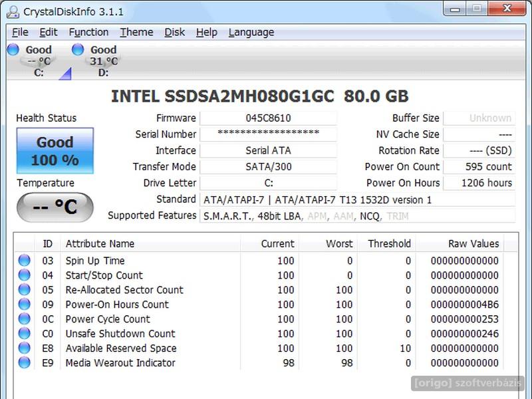Viewport: 532px width, 399px height.
Task: Select the Media Wearout Indicator row
Action: [x=259, y=362]
